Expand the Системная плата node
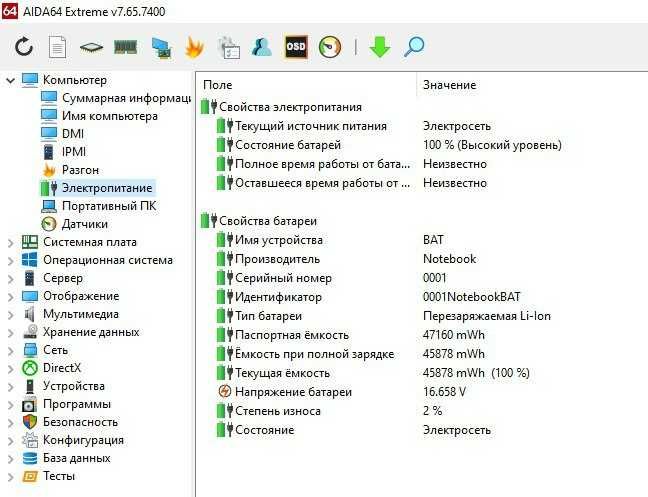 pyautogui.click(x=11, y=243)
